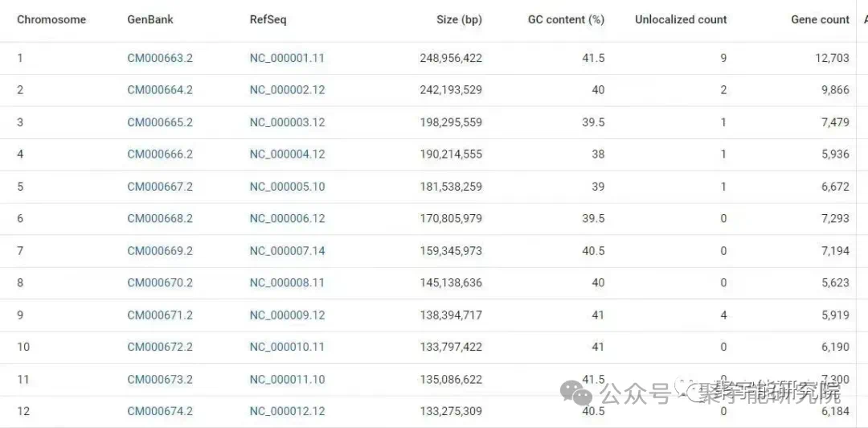The height and width of the screenshot is (428, 868).
Task: Click GenBank accession CM000666.2
Action: [160, 154]
